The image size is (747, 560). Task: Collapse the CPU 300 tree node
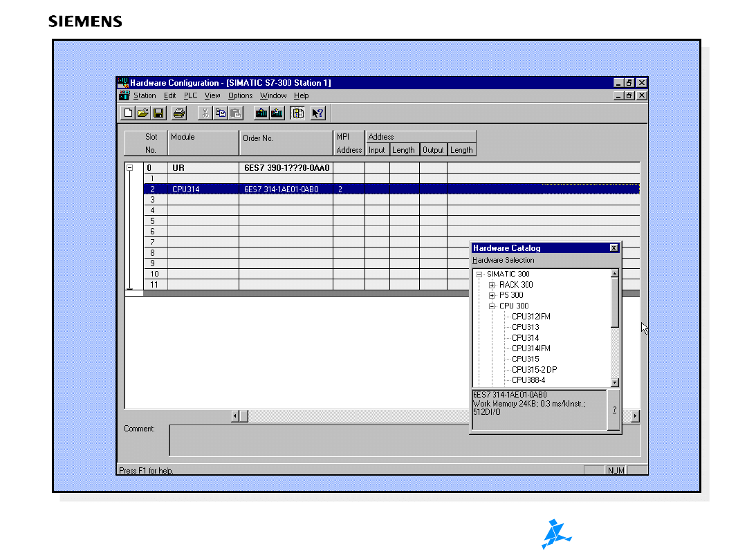tap(492, 306)
